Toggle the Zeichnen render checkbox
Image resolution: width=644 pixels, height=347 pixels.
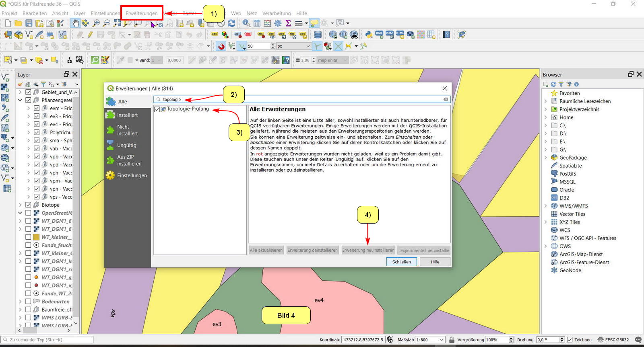click(570, 340)
